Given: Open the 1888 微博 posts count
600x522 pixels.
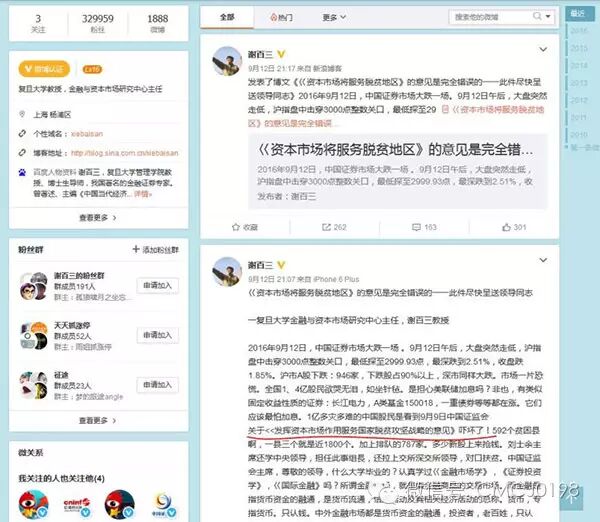Looking at the screenshot, I should pyautogui.click(x=158, y=23).
